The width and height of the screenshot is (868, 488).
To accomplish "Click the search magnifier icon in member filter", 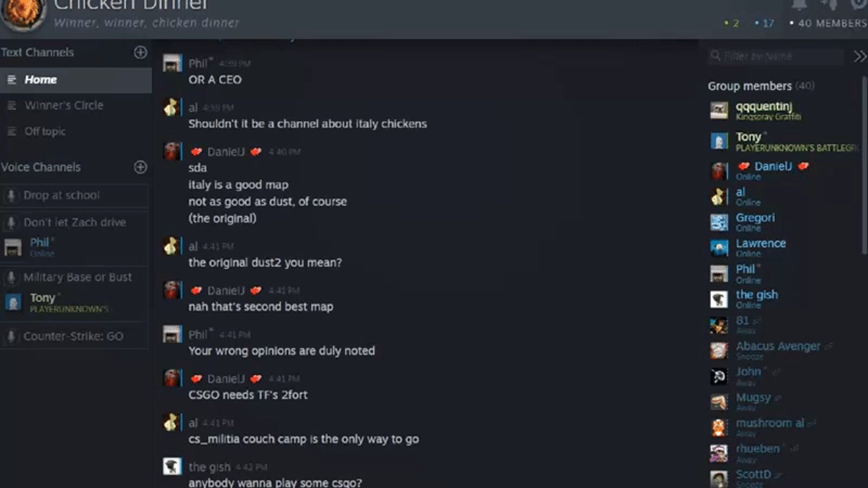I will coord(716,55).
